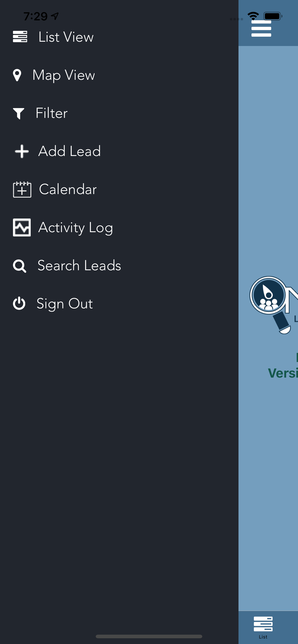Choose Add Lead in the menu
Screen dimensions: 298x644
tap(70, 151)
